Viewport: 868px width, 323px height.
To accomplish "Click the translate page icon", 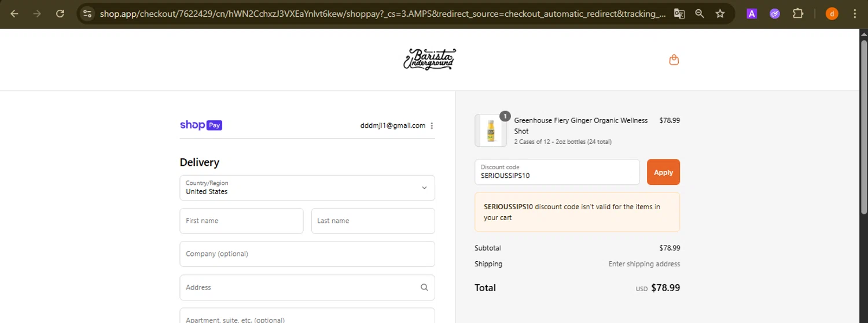I will [679, 13].
